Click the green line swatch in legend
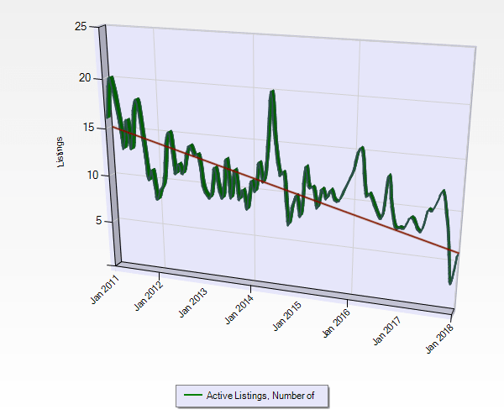504x420 pixels. coord(193,395)
